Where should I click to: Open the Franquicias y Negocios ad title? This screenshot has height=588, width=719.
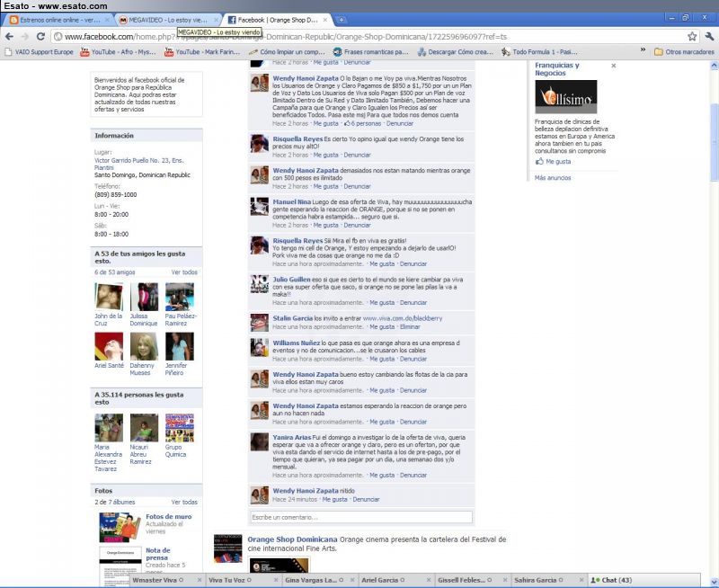tap(557, 69)
